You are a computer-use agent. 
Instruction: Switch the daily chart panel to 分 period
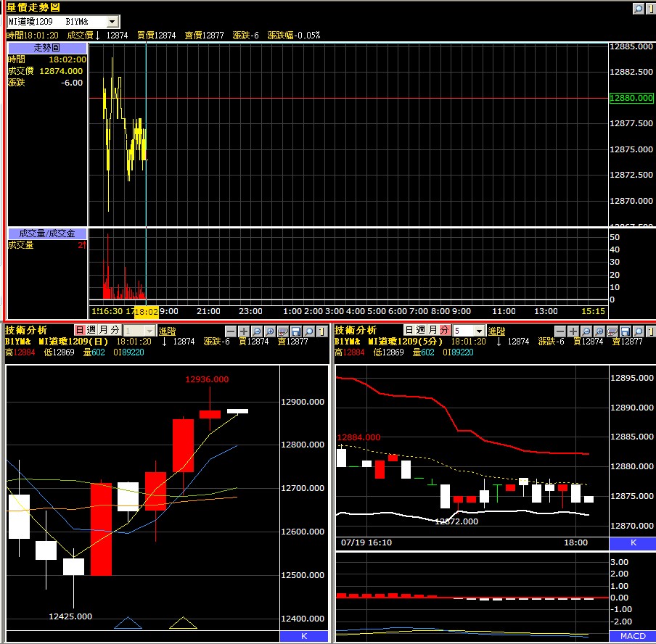point(115,330)
